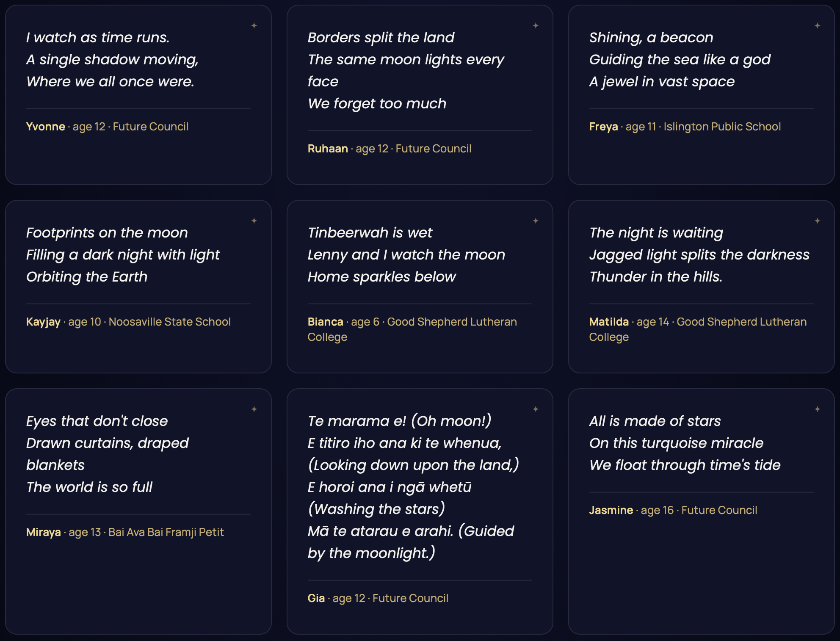Click the sparkle icon on Freya's haiku card
The image size is (840, 641).
(818, 26)
